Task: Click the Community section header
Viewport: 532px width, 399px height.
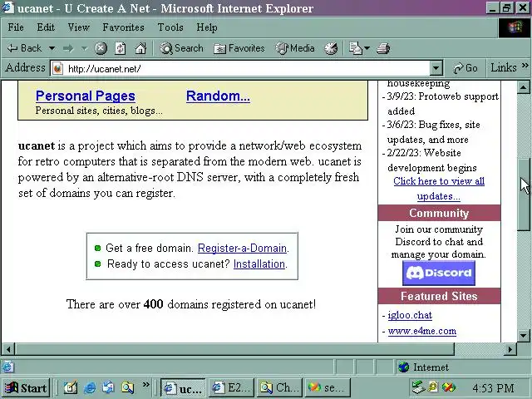Action: pos(439,213)
